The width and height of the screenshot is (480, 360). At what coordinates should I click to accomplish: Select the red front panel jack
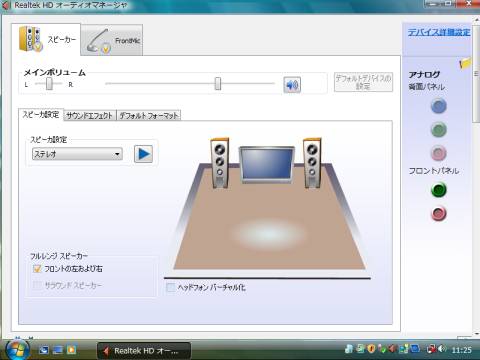[438, 214]
